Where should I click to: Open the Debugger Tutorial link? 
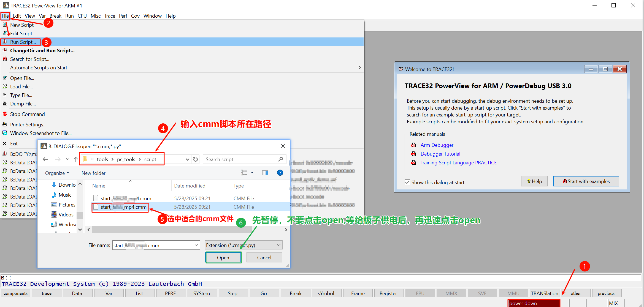point(440,154)
